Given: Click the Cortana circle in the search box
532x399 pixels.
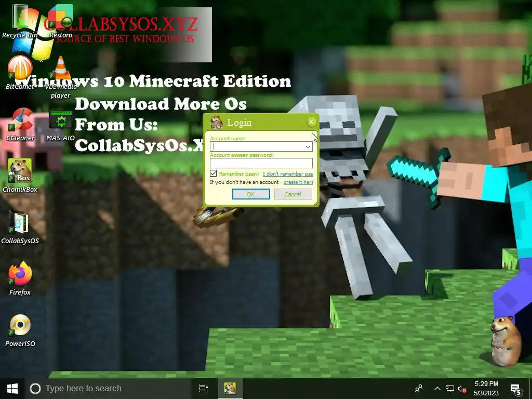Looking at the screenshot, I should pos(35,389).
